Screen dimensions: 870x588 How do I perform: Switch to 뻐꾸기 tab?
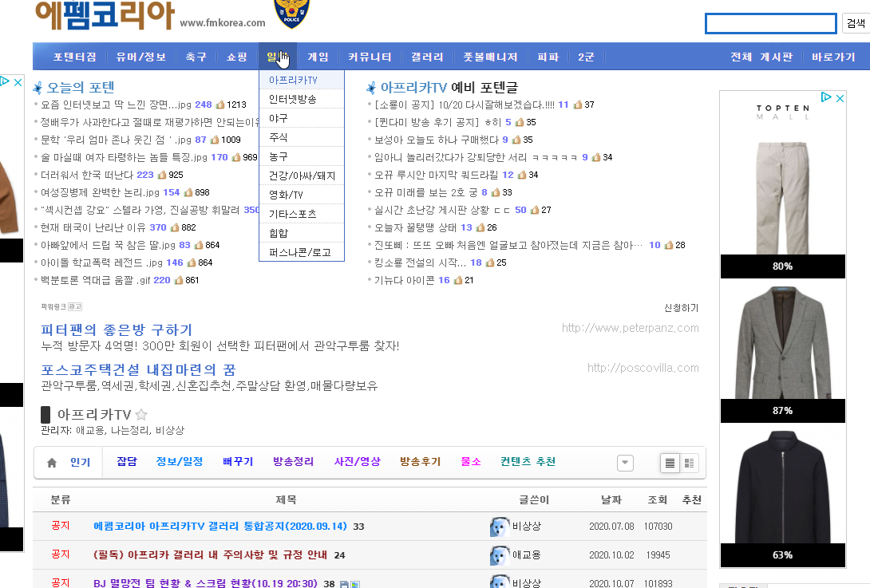[x=238, y=461]
